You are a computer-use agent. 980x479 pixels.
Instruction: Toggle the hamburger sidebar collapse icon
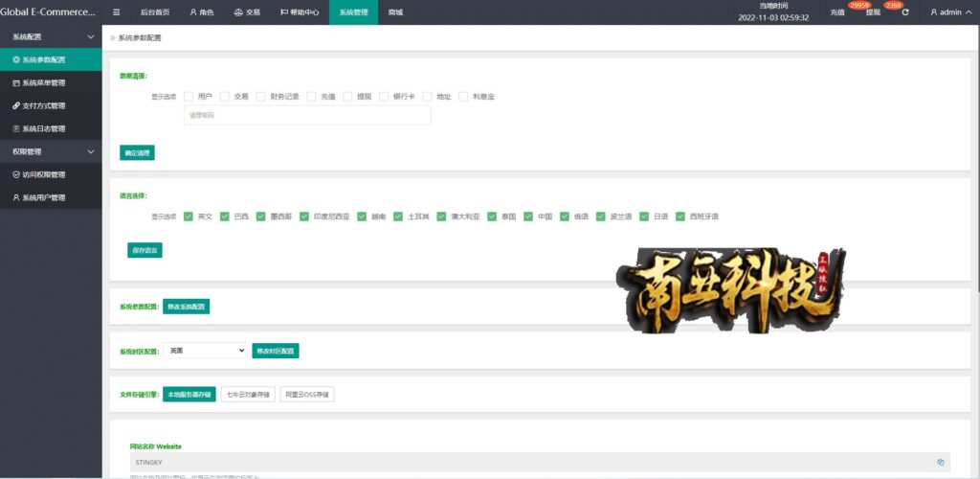(x=116, y=11)
